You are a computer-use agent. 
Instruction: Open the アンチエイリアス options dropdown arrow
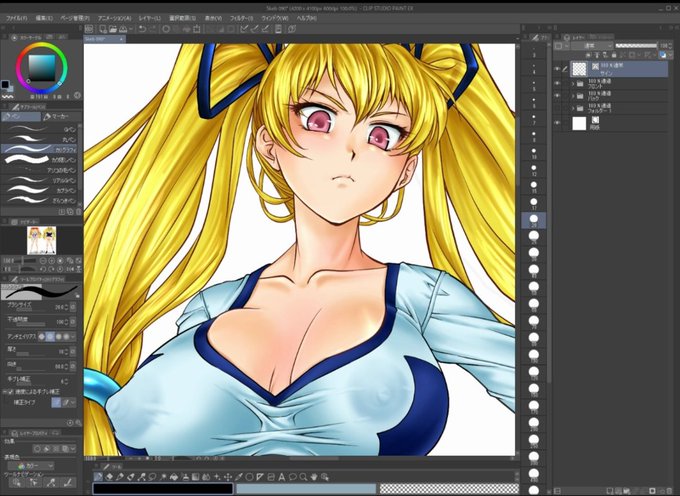(73, 336)
